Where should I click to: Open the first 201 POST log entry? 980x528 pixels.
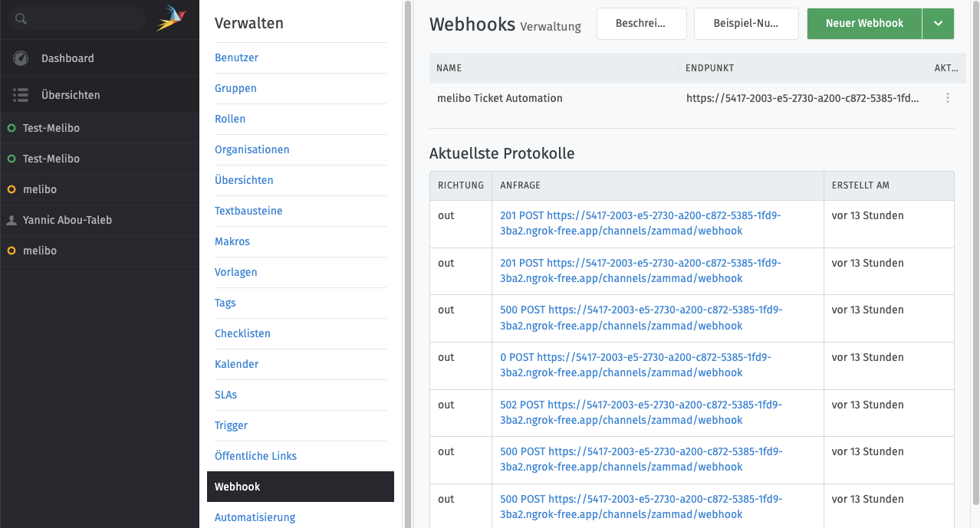click(640, 223)
